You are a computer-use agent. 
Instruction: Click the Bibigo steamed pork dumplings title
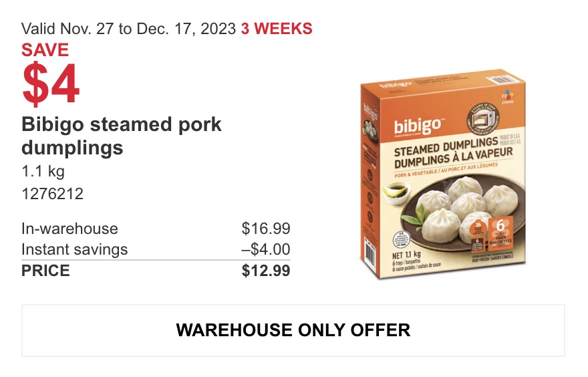[122, 136]
